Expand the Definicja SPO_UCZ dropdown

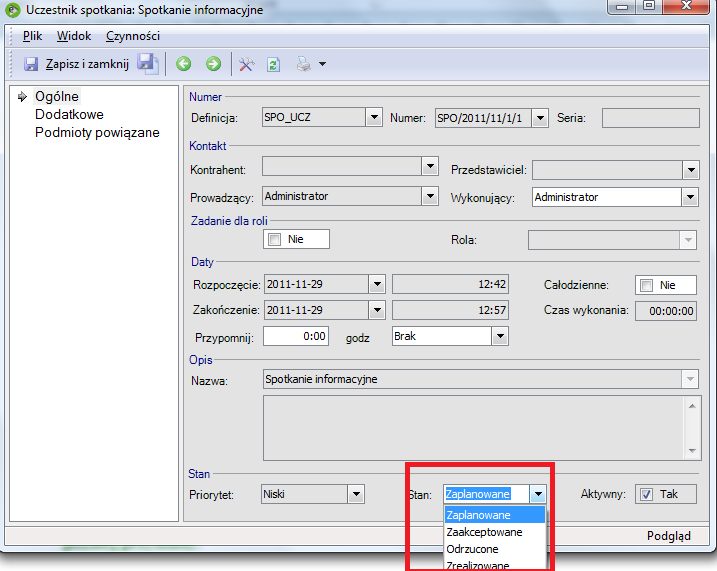[374, 117]
